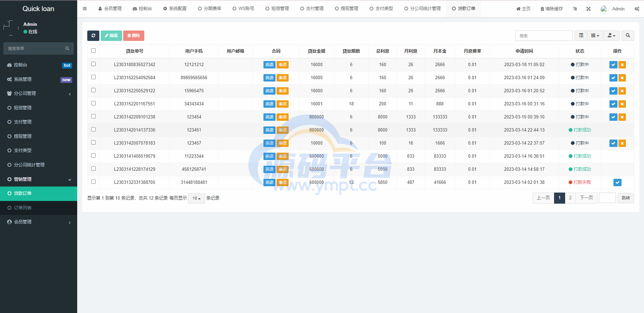Viewport: 644px width, 313px height.
Task: Click blue check for failed order L2303132331388705
Action: click(x=617, y=182)
